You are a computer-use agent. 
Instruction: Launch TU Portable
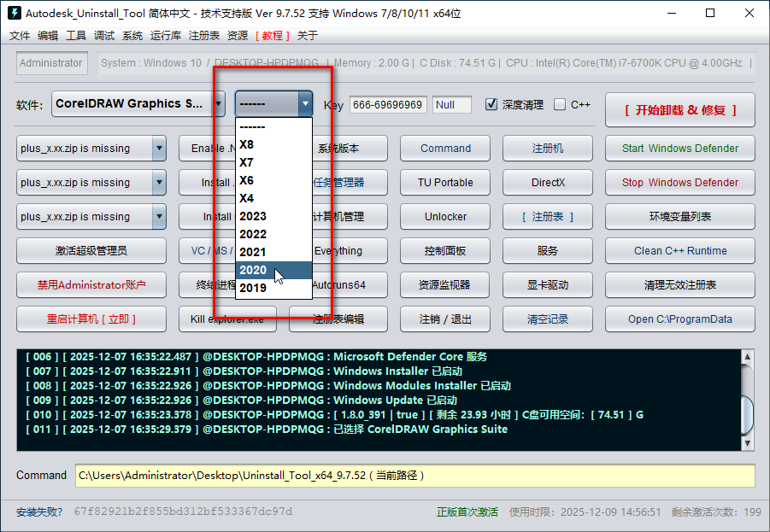pos(445,183)
